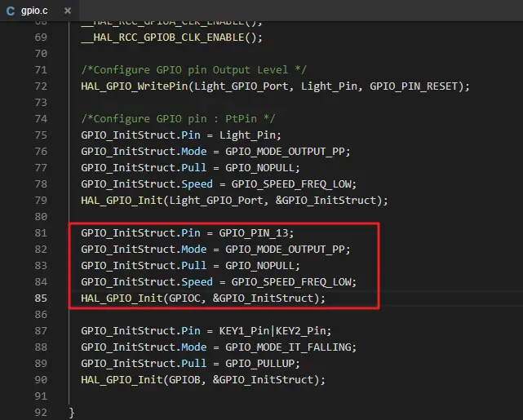Click line number 81 in the gutter
The image size is (523, 420).
tap(41, 233)
